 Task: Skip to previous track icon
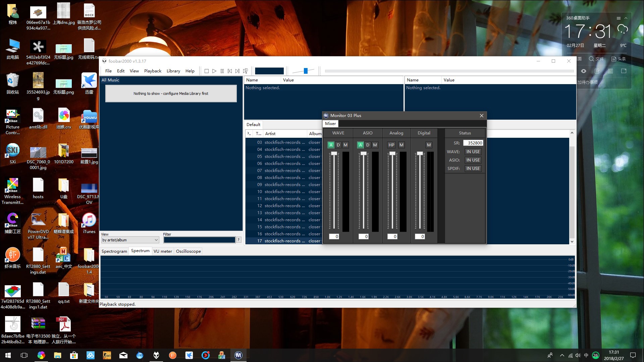click(x=230, y=71)
